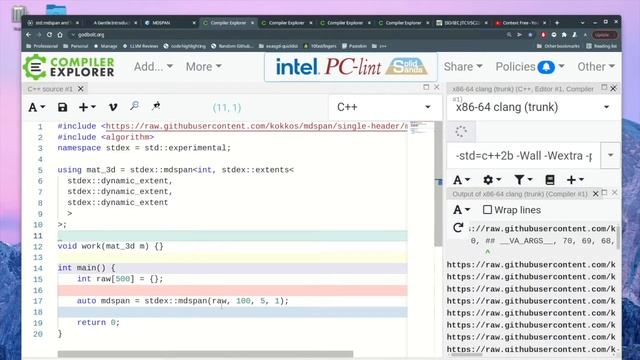Open the editor font size menu
Image resolution: width=640 pixels, height=360 pixels.
tap(36, 107)
